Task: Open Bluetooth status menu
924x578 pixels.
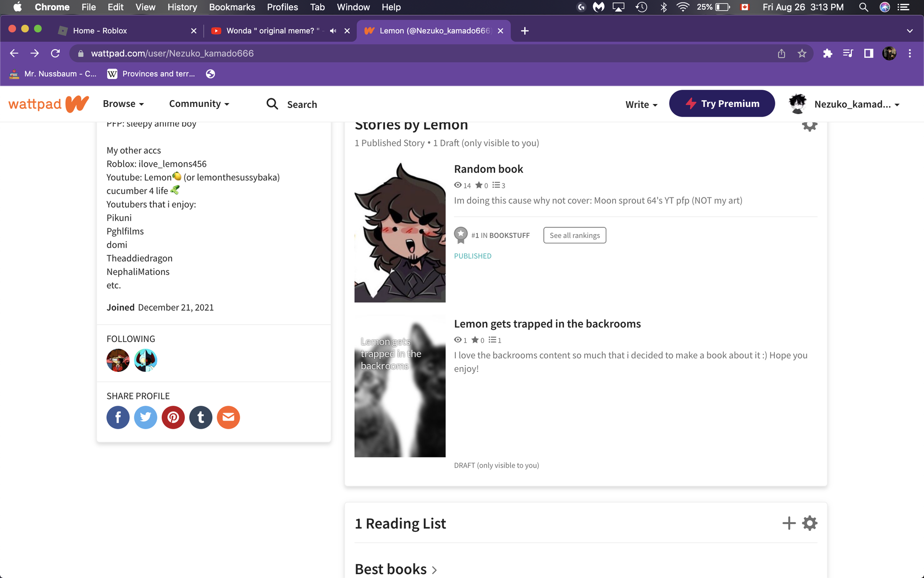Action: pyautogui.click(x=664, y=7)
